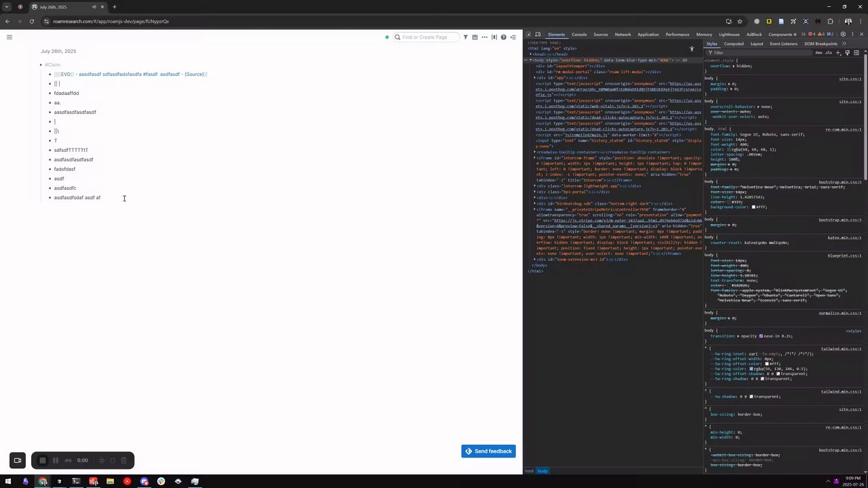
Task: Open the site.css:1 link for margin rule
Action: click(850, 79)
